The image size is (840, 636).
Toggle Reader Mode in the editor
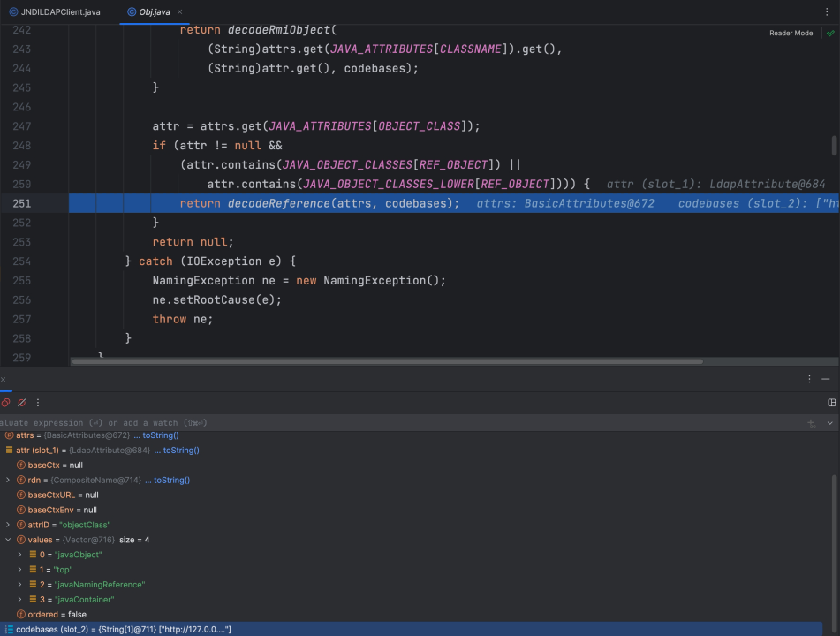[791, 33]
